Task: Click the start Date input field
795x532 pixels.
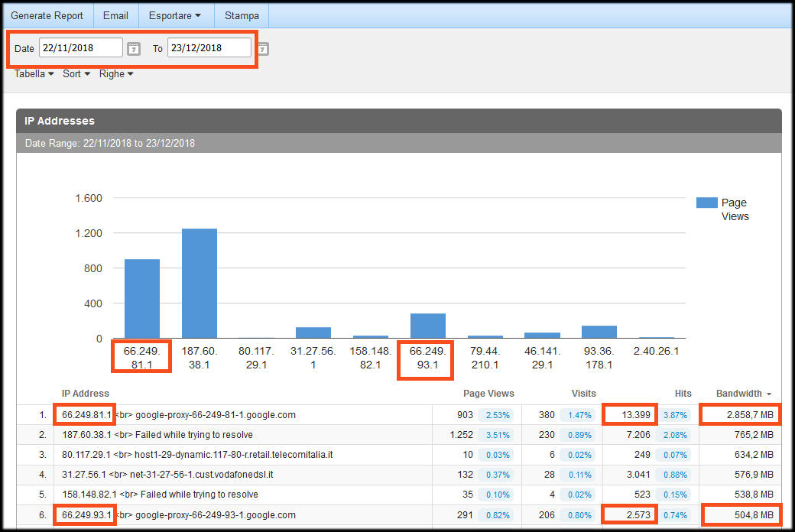Action: tap(80, 47)
